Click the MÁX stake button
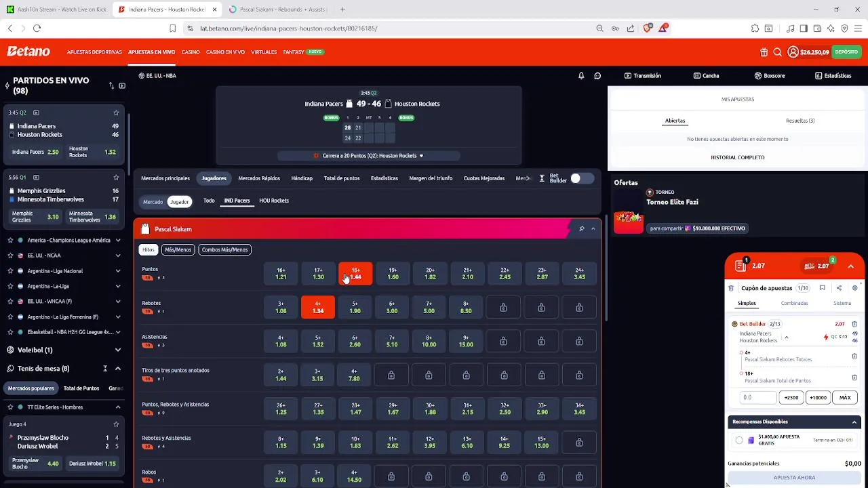Screen dimensions: 868x488 [845, 398]
